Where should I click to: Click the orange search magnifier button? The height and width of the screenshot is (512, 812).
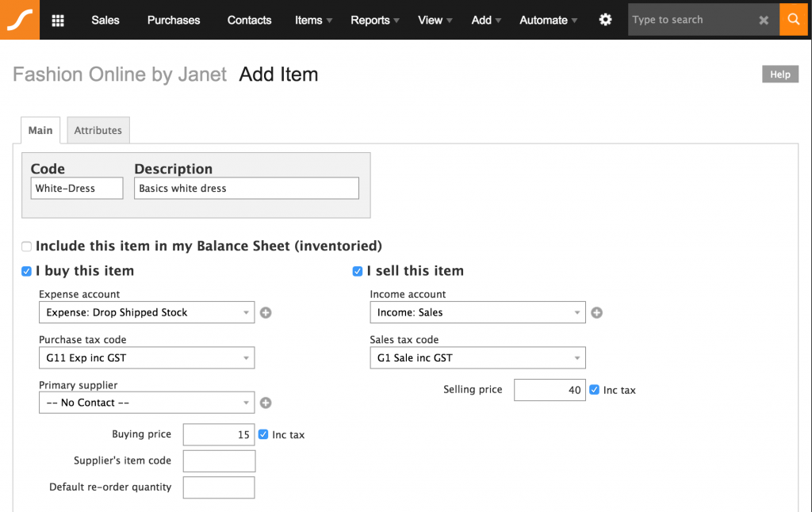click(793, 20)
